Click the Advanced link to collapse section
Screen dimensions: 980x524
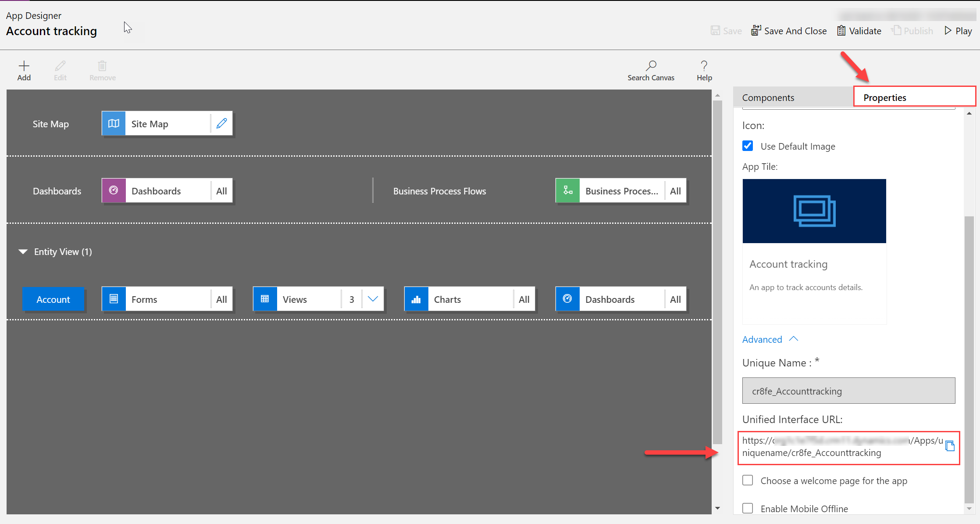point(762,338)
